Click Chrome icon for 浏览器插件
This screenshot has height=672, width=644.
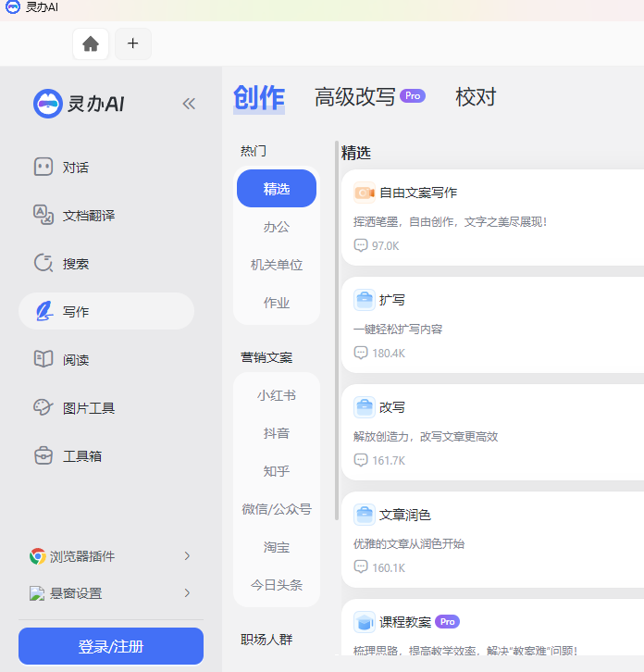38,556
